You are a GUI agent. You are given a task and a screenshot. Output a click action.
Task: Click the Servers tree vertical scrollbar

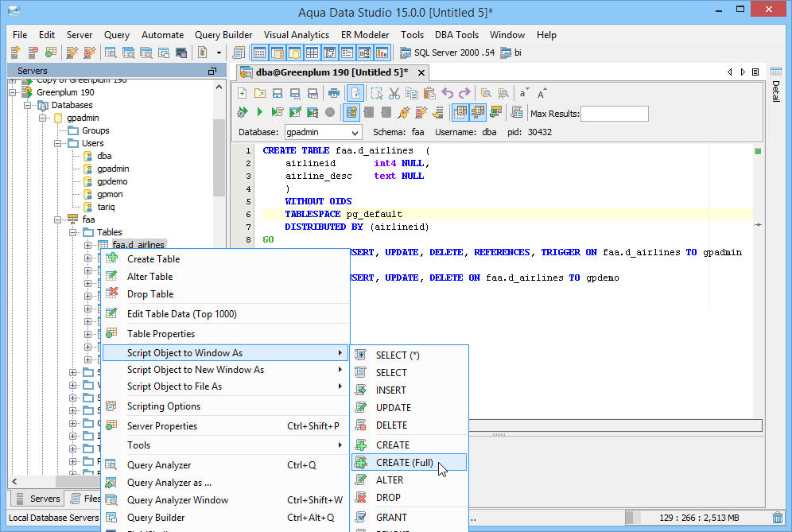click(219, 157)
